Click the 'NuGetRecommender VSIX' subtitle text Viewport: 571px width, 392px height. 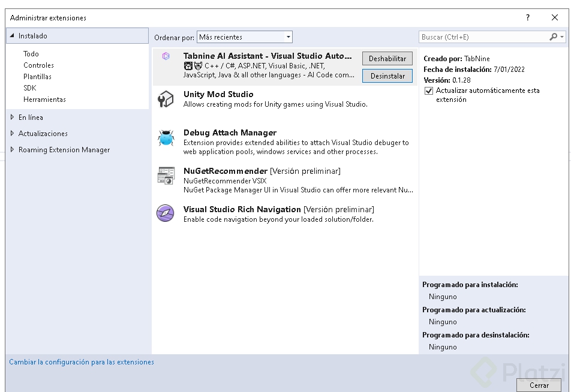[x=225, y=180]
